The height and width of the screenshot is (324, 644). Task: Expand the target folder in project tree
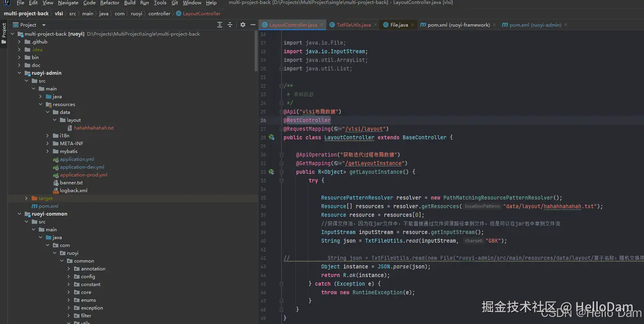point(27,198)
